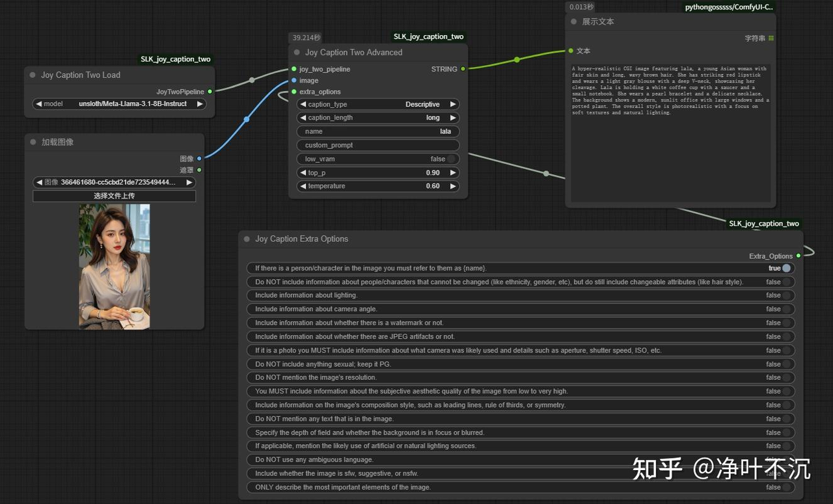The image size is (833, 504).
Task: Collapse the Joy Caption Two Advanced node
Action: point(297,53)
